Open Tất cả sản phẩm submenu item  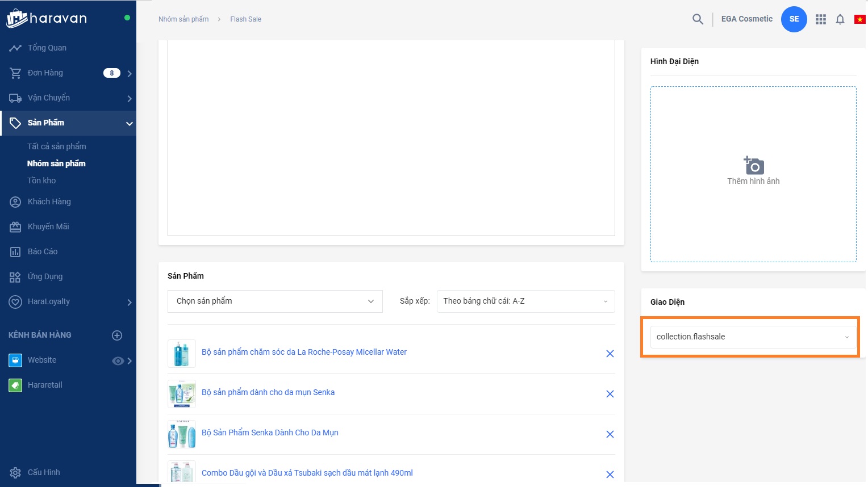(x=57, y=146)
